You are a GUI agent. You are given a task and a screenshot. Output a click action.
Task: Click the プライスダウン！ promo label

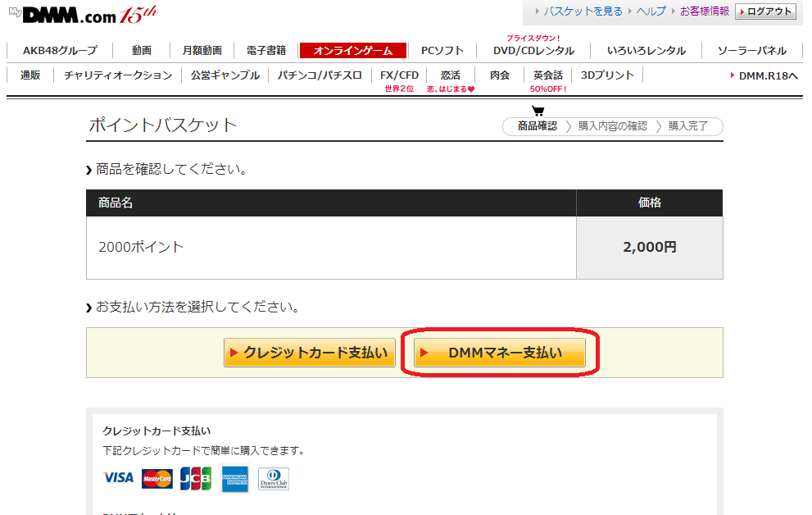(533, 38)
